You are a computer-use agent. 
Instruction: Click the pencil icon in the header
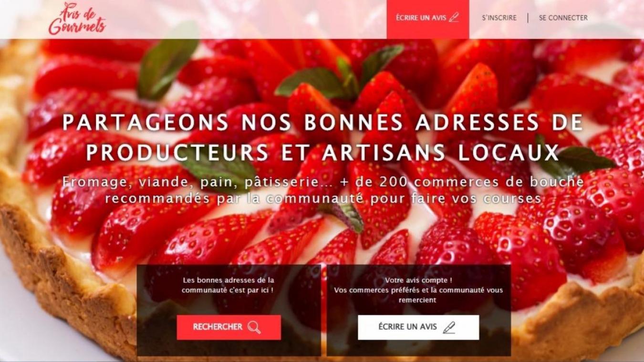click(x=454, y=18)
